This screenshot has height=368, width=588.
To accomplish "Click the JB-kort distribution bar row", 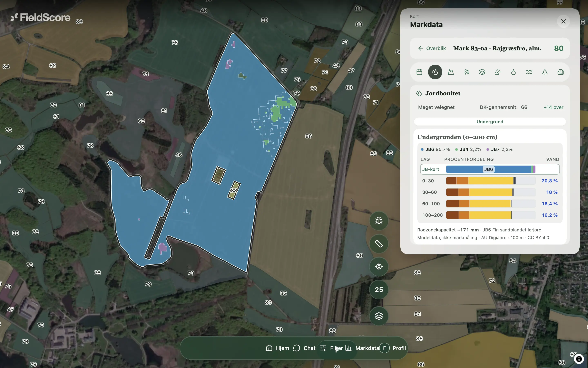I will click(x=490, y=169).
